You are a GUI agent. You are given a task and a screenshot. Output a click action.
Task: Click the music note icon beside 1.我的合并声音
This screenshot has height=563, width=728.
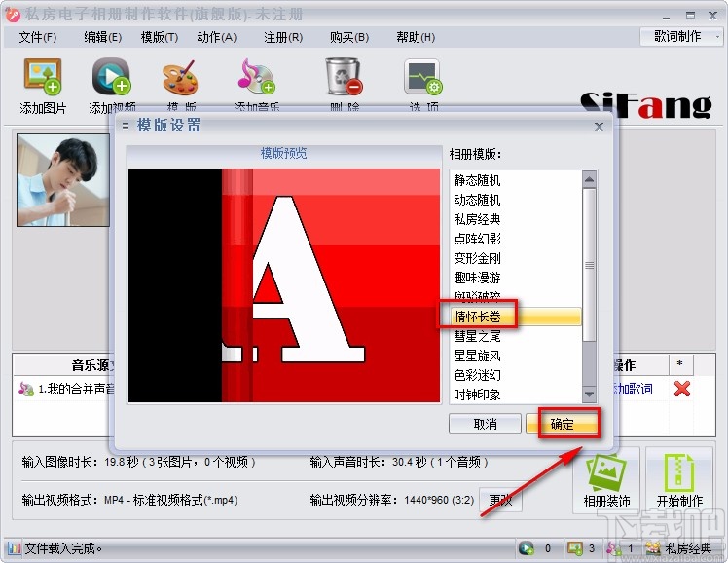pos(26,389)
